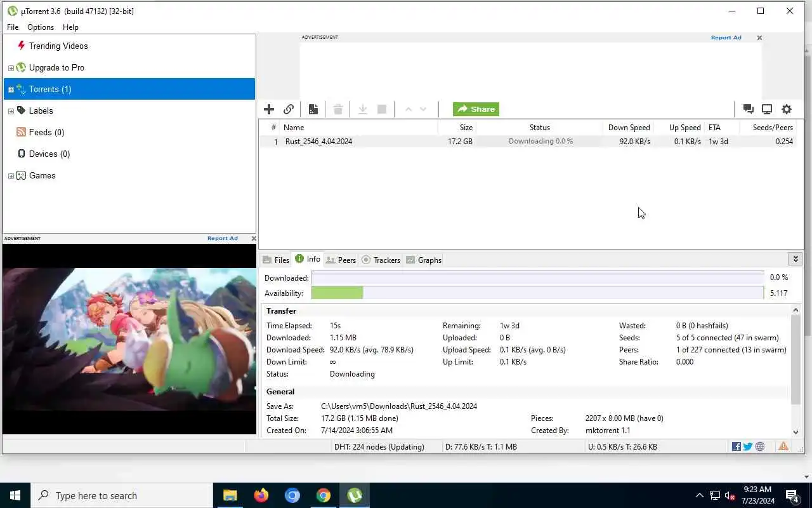
Task: Sort by the Size column header
Action: pyautogui.click(x=457, y=128)
